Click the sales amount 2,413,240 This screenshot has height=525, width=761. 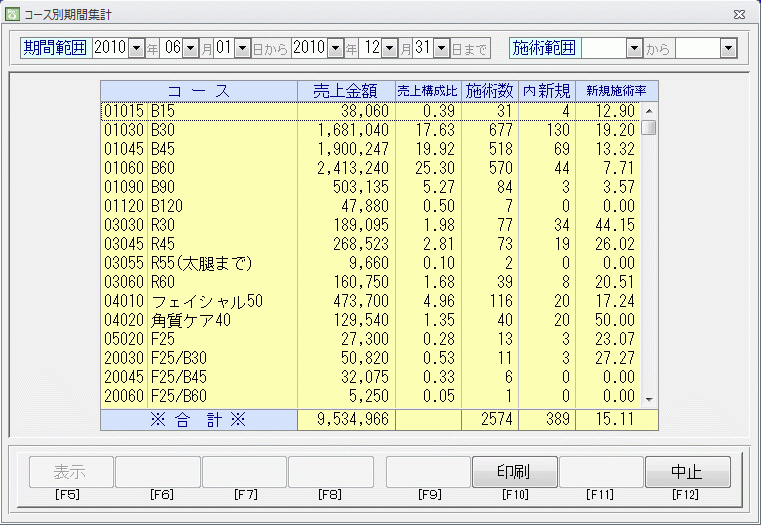tap(353, 168)
